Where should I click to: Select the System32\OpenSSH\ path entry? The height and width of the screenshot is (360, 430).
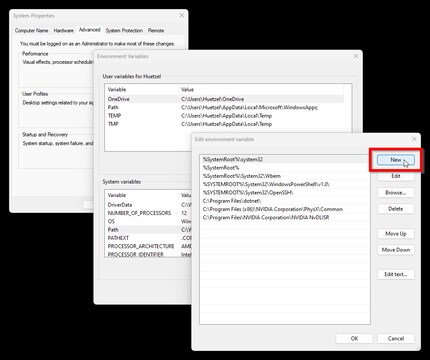pyautogui.click(x=285, y=193)
